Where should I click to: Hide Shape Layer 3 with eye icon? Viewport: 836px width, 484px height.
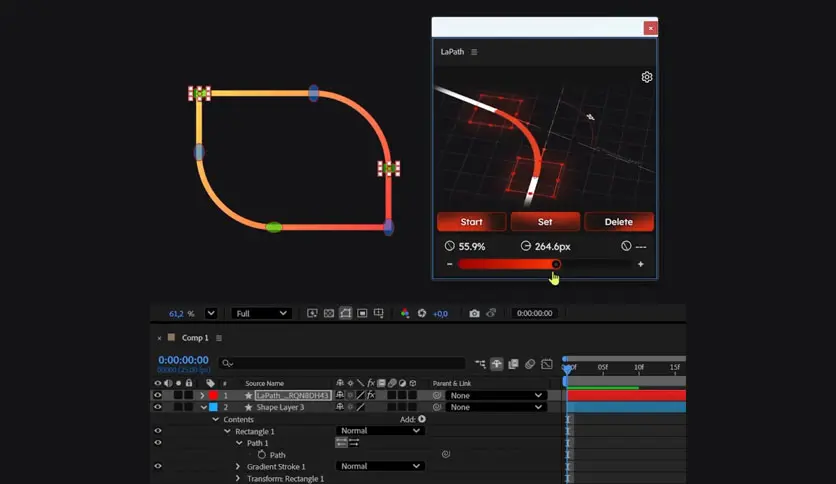click(x=157, y=407)
